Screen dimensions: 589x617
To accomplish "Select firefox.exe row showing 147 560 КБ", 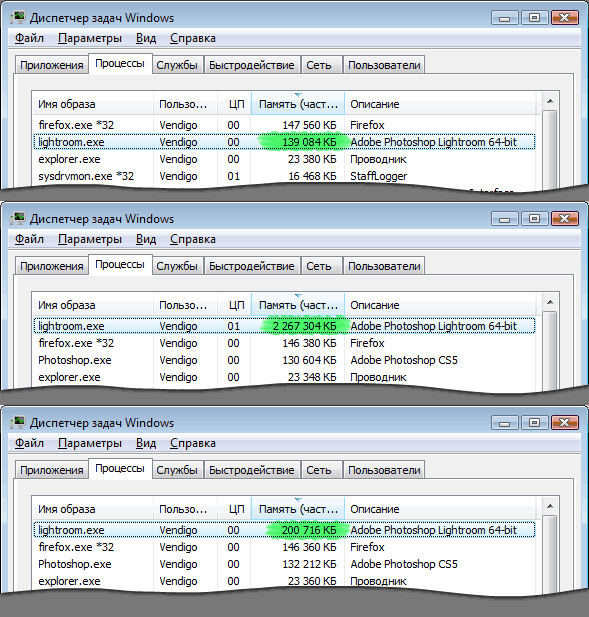I will [x=284, y=125].
